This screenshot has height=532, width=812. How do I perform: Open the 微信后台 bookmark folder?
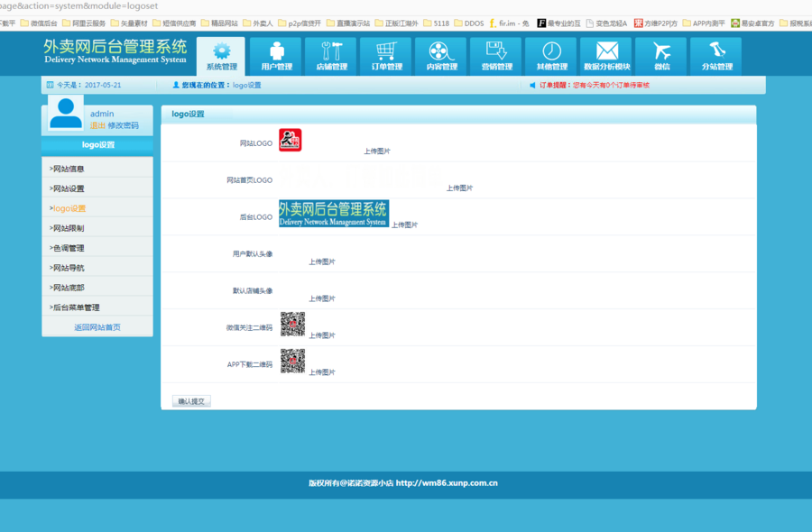(x=39, y=23)
